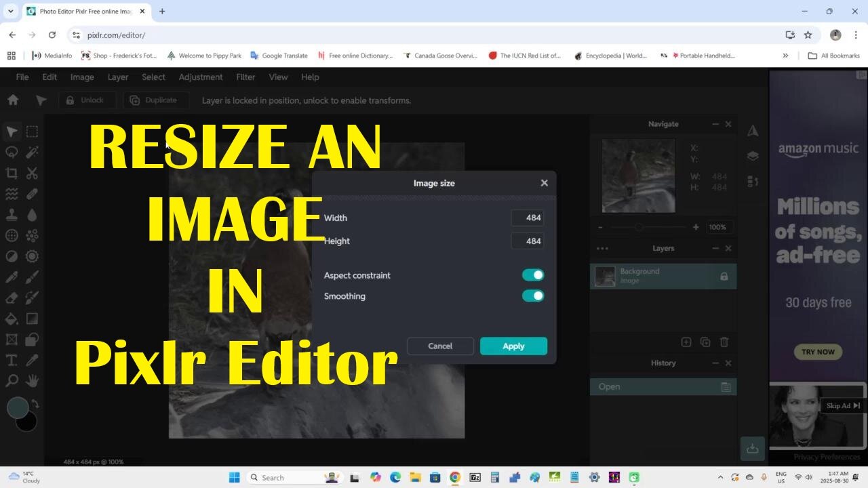Image resolution: width=868 pixels, height=488 pixels.
Task: Delete layer with trash icon
Action: [724, 342]
